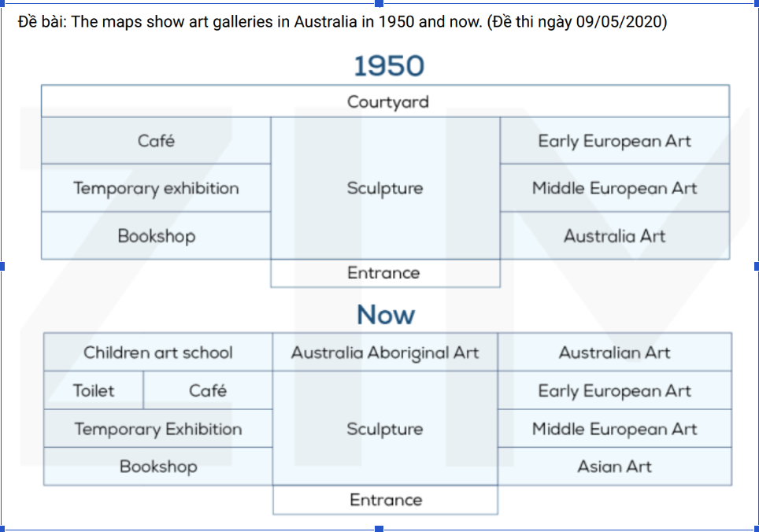The height and width of the screenshot is (532, 759).
Task: Select the Australia Art room
Action: coord(615,235)
